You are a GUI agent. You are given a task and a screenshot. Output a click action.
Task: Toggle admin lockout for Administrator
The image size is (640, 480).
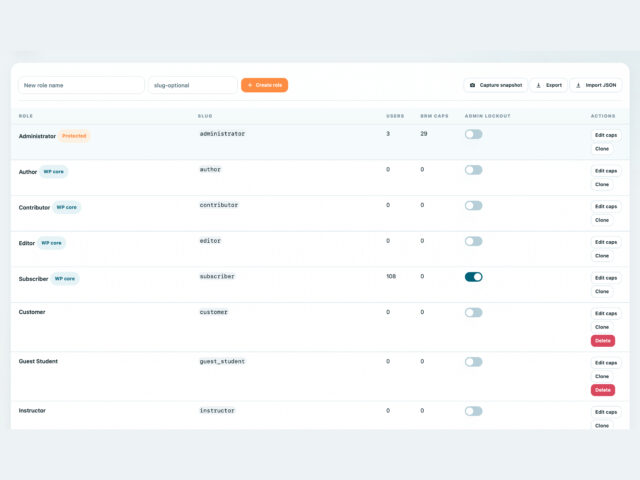pos(473,134)
